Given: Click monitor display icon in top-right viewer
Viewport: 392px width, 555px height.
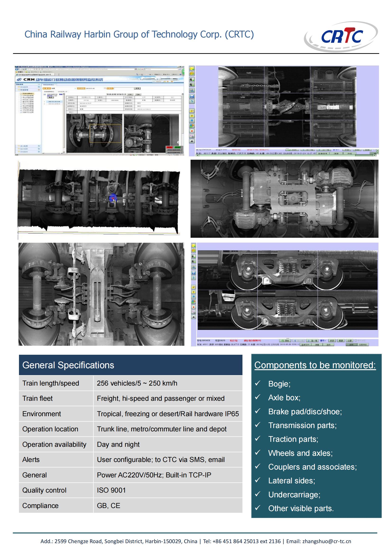Looking at the screenshot, I should pyautogui.click(x=192, y=90).
